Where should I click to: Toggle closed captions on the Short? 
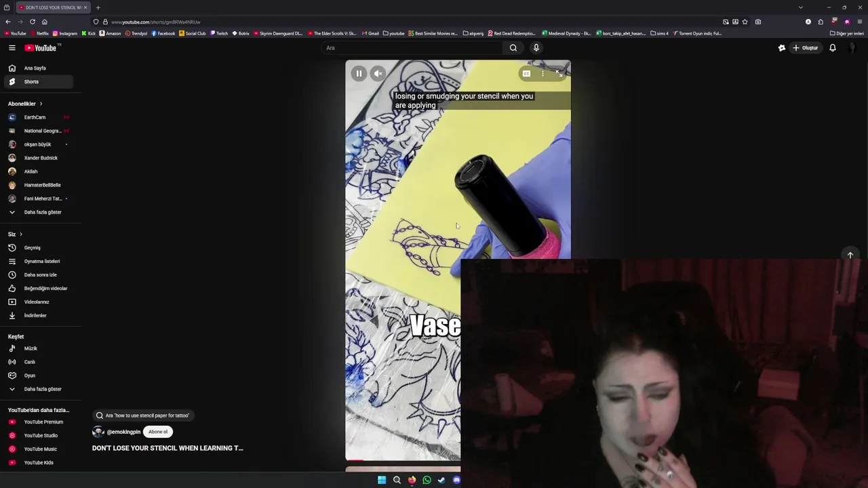point(526,73)
